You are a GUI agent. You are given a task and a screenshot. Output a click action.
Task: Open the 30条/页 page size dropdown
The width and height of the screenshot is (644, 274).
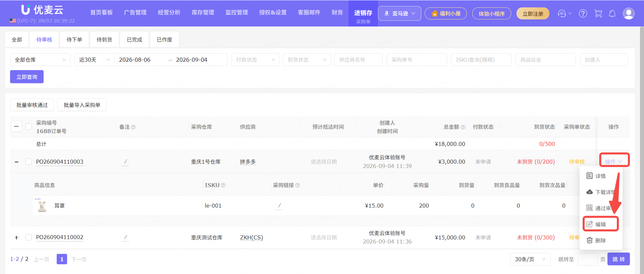coord(530,259)
